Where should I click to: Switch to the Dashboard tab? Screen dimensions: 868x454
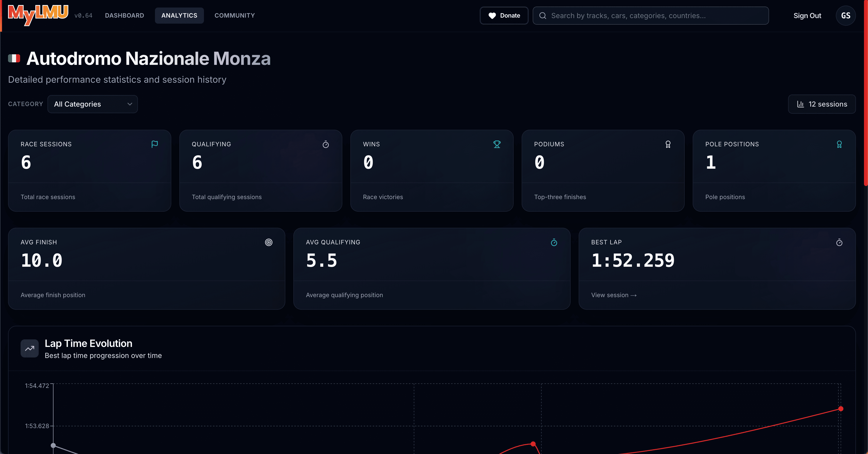click(124, 16)
